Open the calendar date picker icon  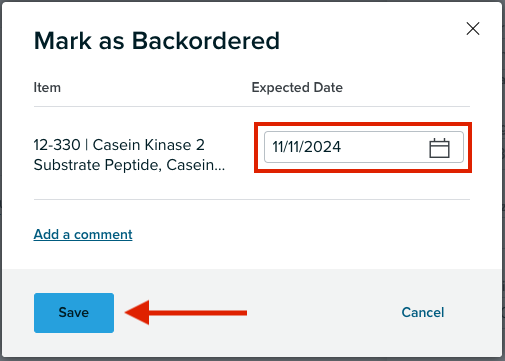[439, 148]
